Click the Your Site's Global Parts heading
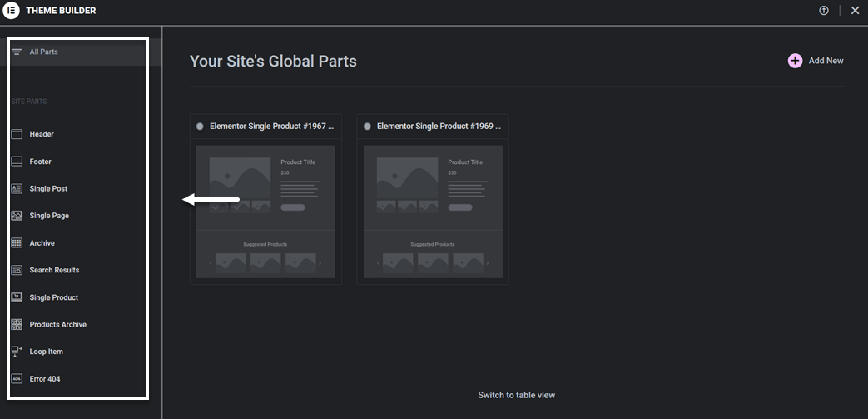The width and height of the screenshot is (868, 419). tap(273, 61)
